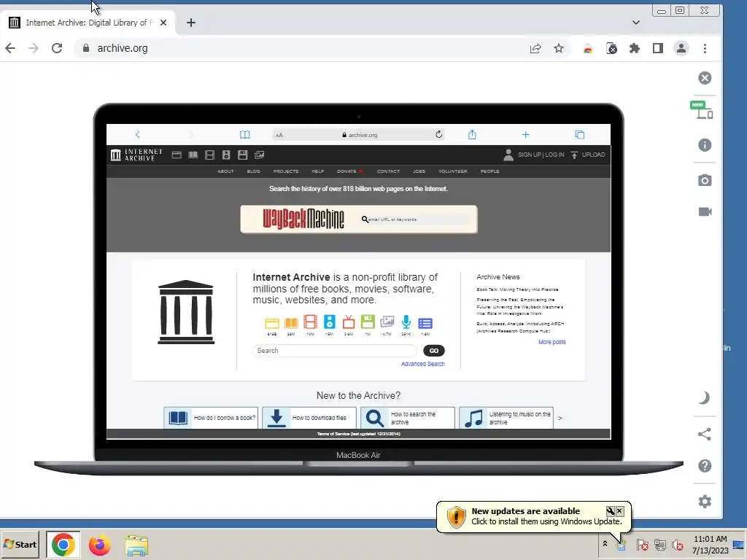This screenshot has height=560, width=747.
Task: Open the share icon in sidebar
Action: point(704,434)
